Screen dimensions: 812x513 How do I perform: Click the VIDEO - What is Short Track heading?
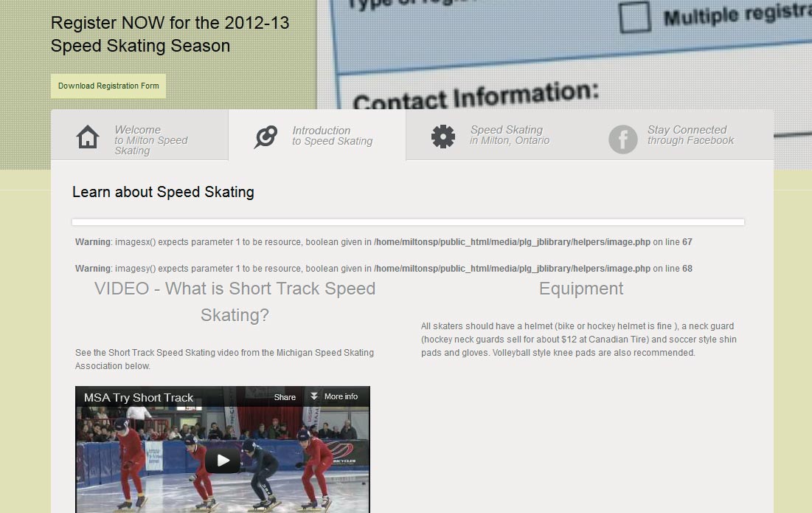point(235,302)
